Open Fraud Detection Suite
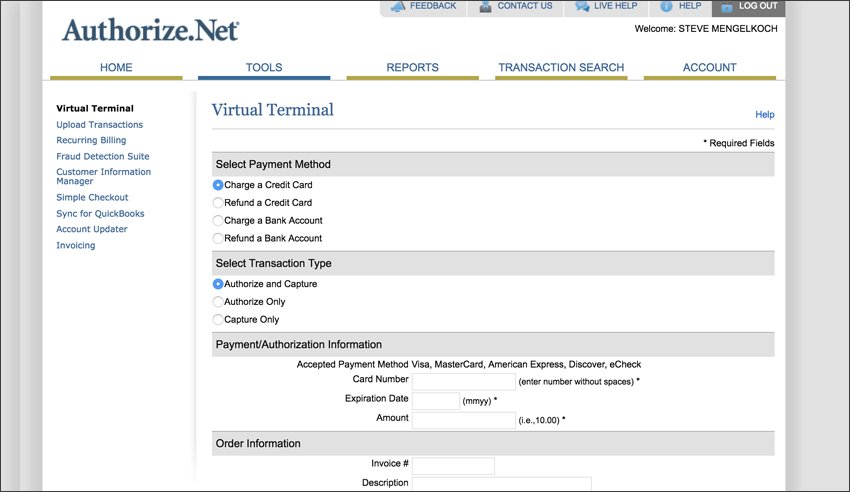 pyautogui.click(x=102, y=156)
